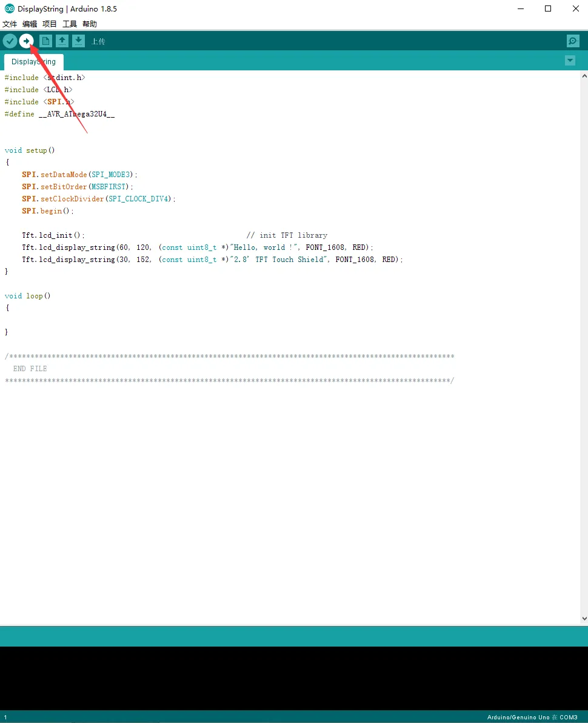Select the DisplayString sketch tab
This screenshot has height=723, width=588.
(x=33, y=62)
